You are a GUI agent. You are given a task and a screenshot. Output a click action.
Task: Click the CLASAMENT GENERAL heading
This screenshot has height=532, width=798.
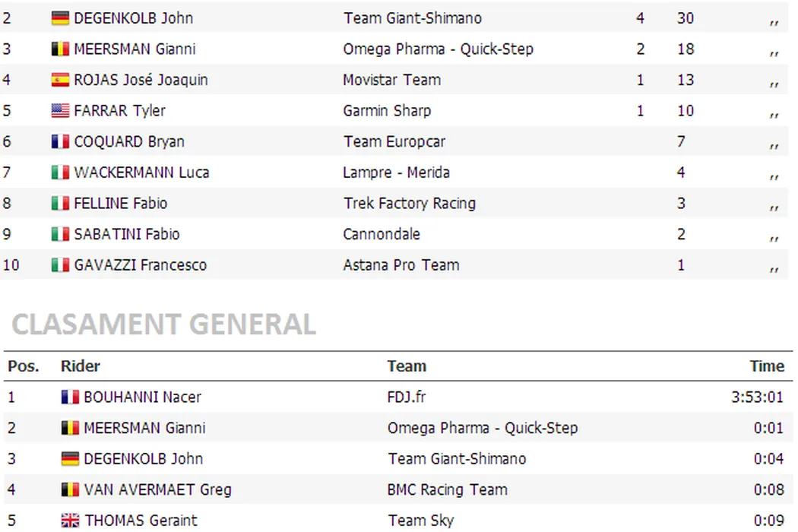(163, 325)
